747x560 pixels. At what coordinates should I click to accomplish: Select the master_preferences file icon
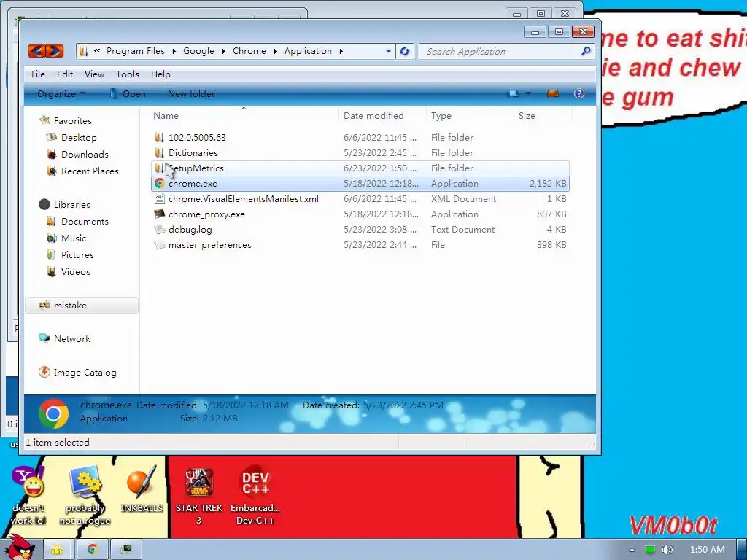[x=160, y=245]
